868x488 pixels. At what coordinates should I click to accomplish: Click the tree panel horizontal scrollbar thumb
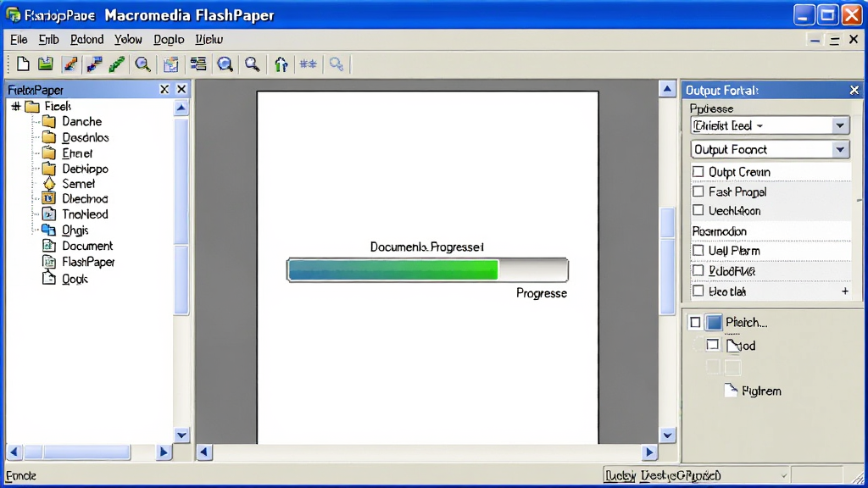(x=86, y=452)
